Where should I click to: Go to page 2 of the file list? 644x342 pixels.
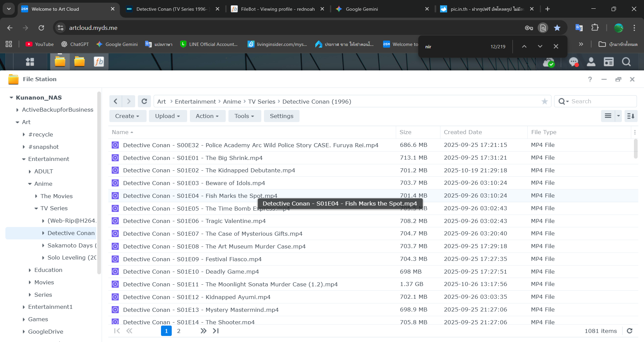pyautogui.click(x=179, y=331)
